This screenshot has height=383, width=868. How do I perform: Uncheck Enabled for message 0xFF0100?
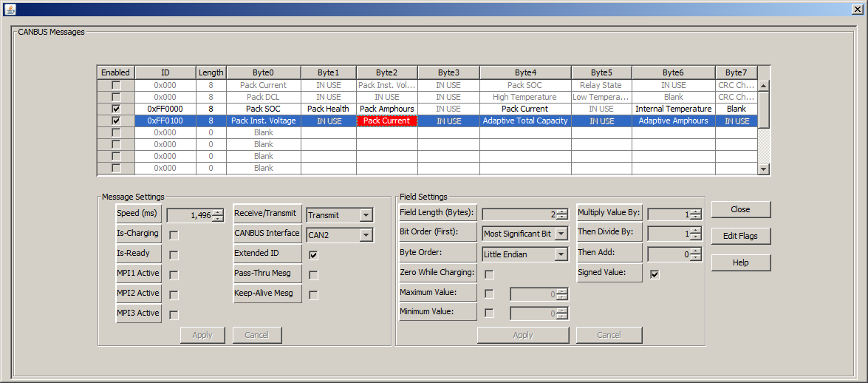point(116,121)
